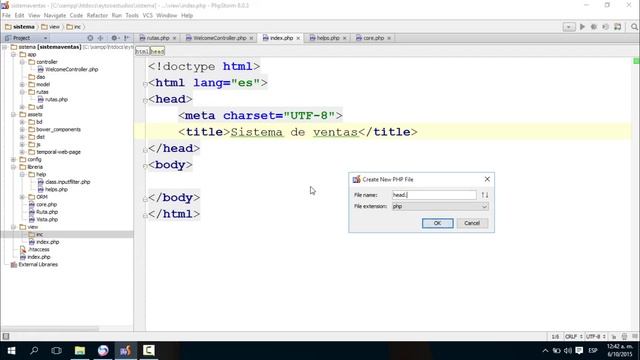This screenshot has height=360, width=640.
Task: Click the File name input field
Action: click(434, 195)
